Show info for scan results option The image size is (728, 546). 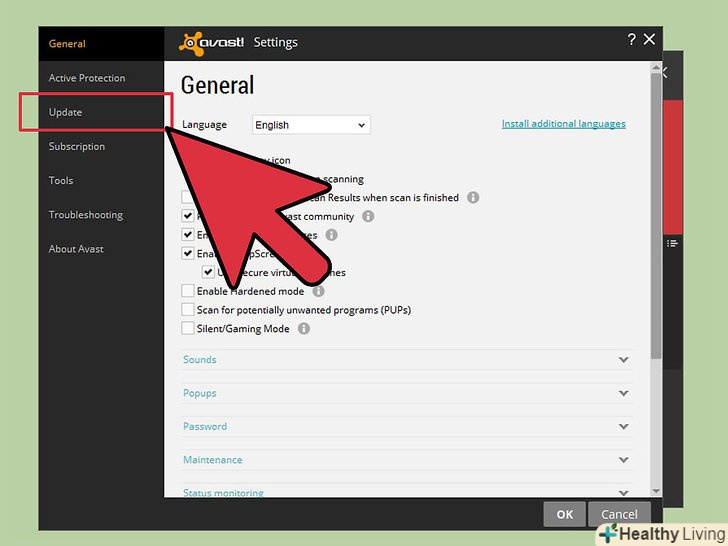[473, 198]
